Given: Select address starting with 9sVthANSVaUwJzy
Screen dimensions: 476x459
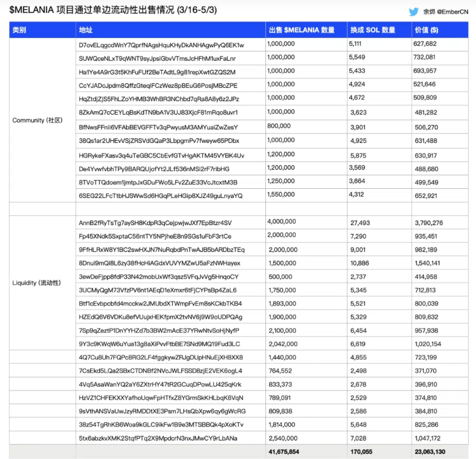Looking at the screenshot, I should point(162,411).
